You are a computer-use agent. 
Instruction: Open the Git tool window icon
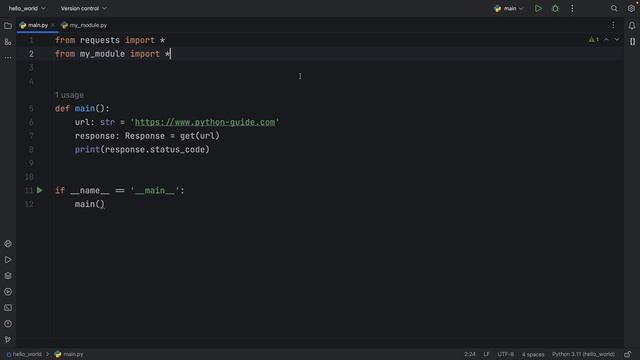8,339
